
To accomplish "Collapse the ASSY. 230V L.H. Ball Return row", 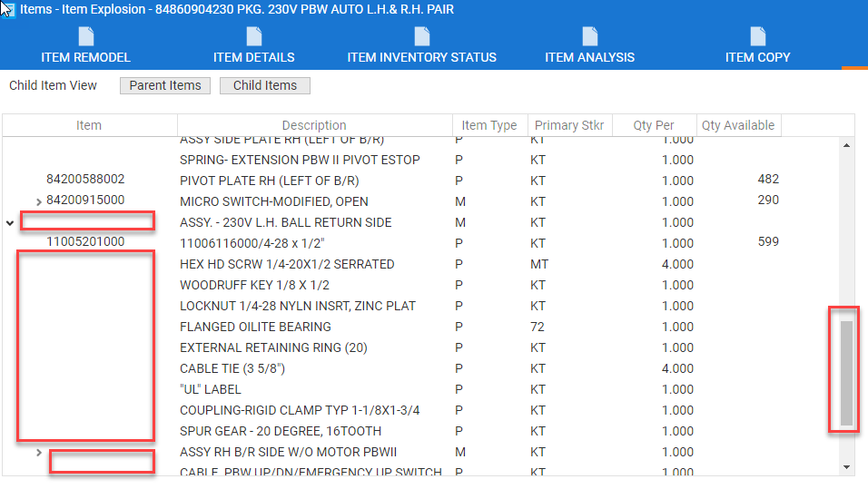I will click(x=10, y=222).
